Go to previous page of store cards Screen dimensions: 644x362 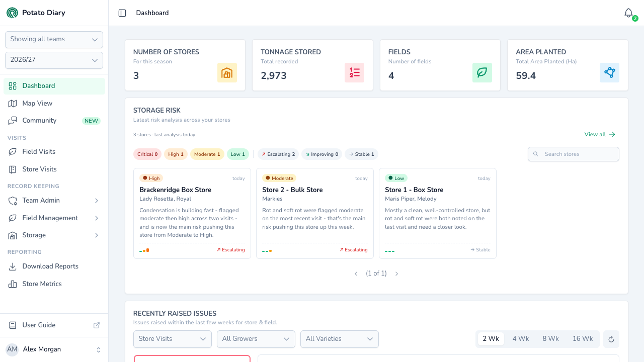356,274
